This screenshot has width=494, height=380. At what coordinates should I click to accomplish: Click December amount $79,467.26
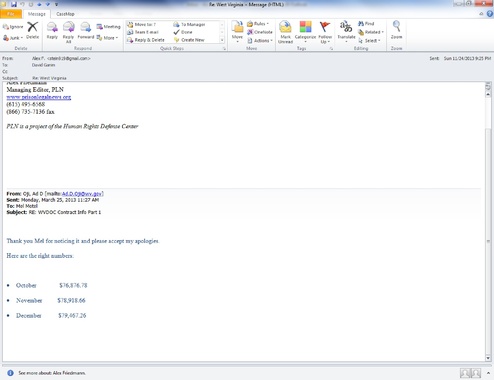point(72,315)
